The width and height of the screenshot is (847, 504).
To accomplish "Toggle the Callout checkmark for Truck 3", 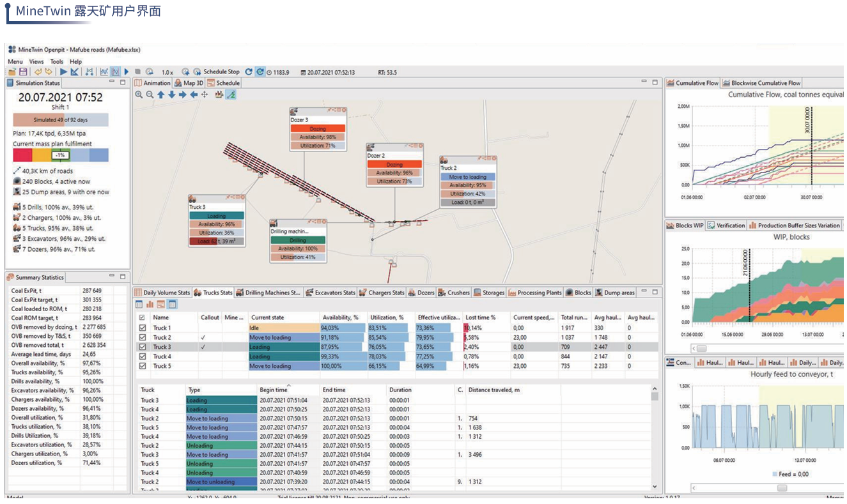I will tap(203, 347).
